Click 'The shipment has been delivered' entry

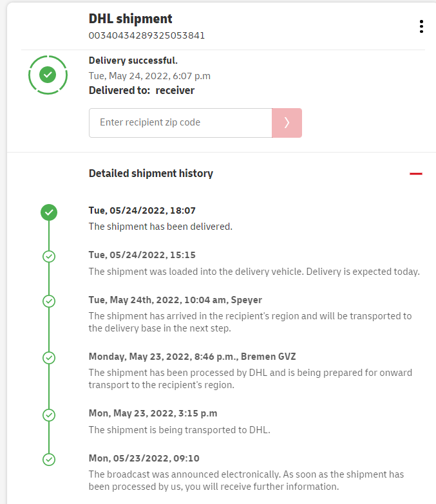[x=160, y=227]
